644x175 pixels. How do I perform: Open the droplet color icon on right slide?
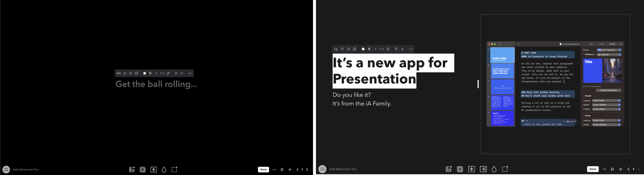(494, 169)
